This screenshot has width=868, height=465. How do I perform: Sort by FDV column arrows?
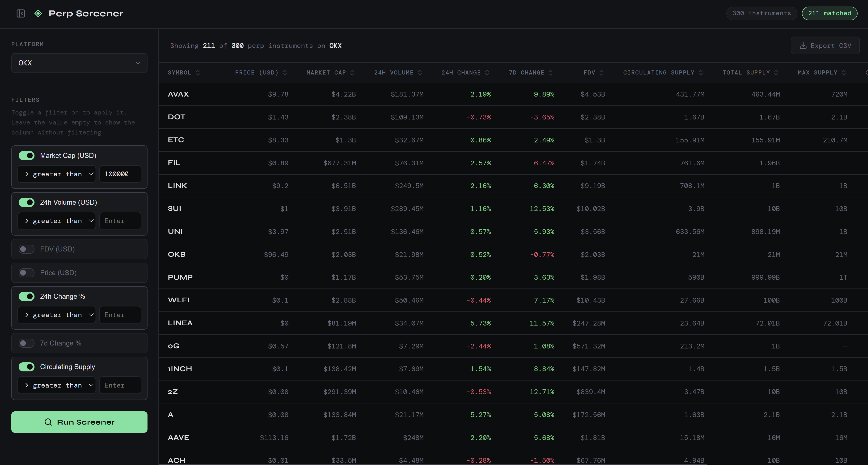[x=601, y=73]
